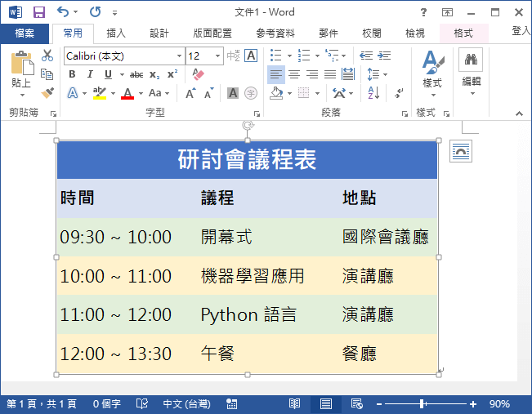Increase indent icon
The width and height of the screenshot is (532, 414).
[384, 56]
